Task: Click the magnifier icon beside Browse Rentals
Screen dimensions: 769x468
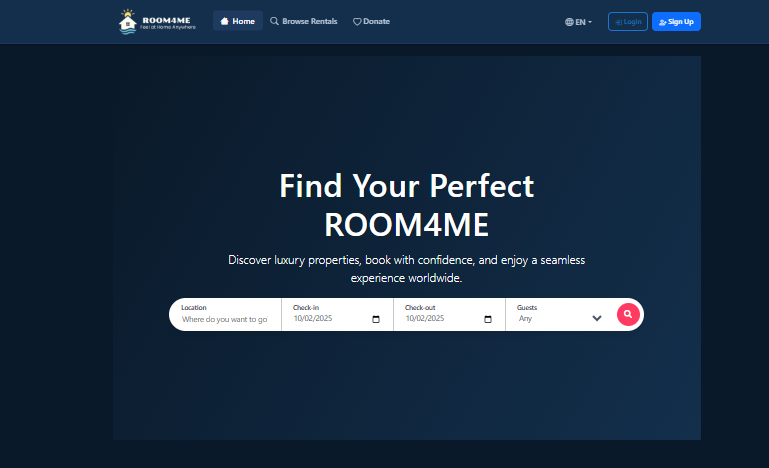Action: (x=275, y=21)
